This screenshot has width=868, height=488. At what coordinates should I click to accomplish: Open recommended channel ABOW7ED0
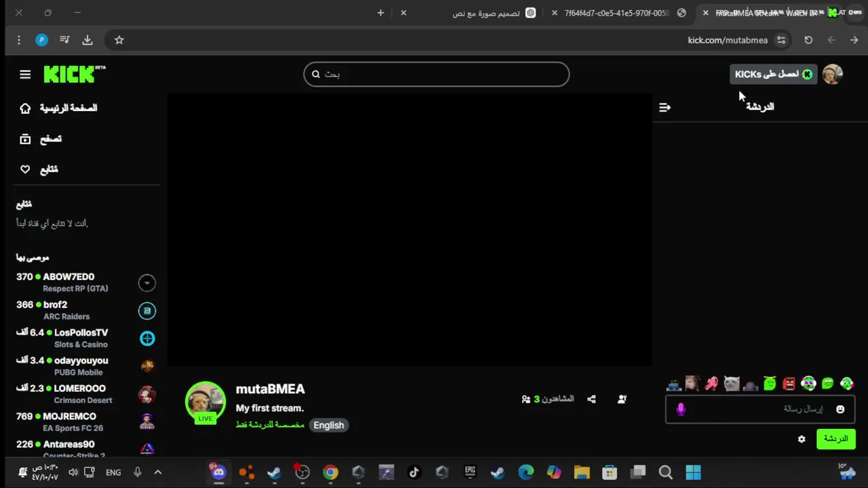pos(86,282)
